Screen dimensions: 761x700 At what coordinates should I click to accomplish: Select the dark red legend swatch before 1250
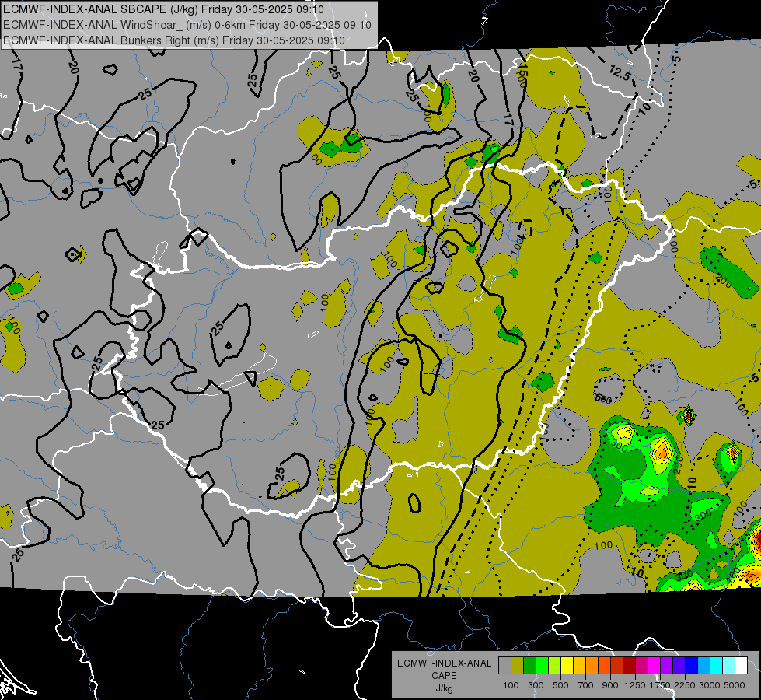tap(630, 665)
